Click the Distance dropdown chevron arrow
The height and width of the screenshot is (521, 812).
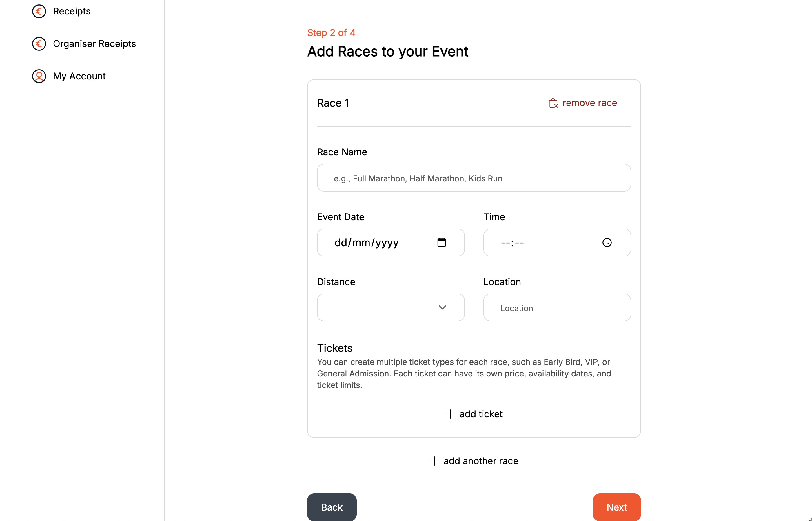point(442,307)
